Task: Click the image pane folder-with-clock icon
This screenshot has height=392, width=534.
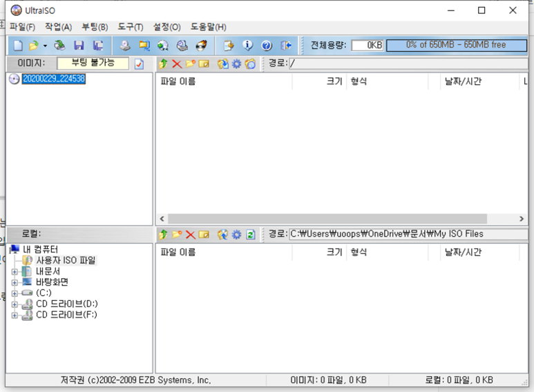Action: pos(250,63)
